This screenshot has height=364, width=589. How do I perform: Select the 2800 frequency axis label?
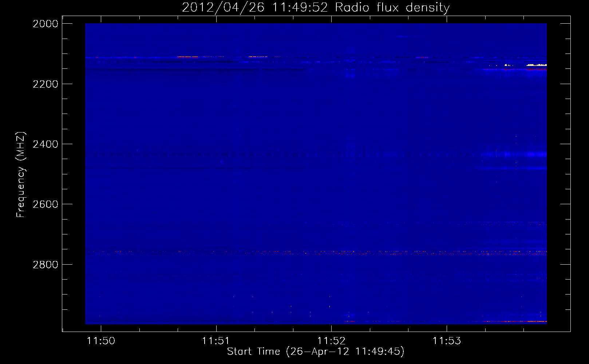pos(46,264)
